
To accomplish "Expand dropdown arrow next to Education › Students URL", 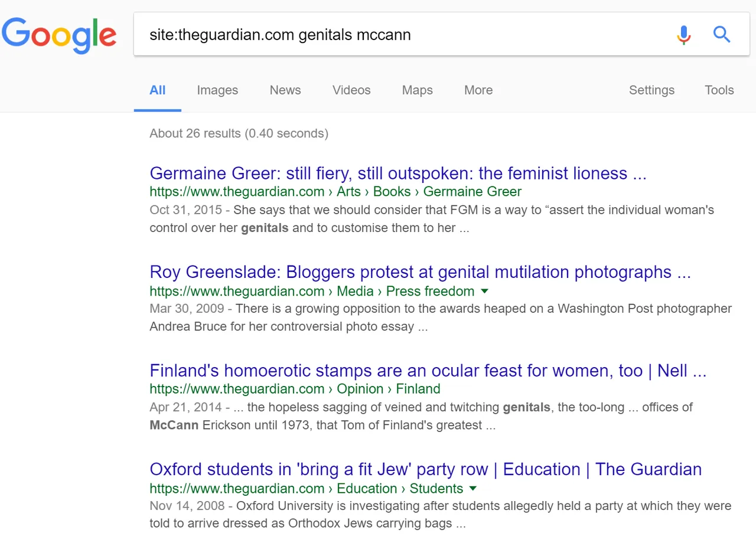I will pyautogui.click(x=472, y=488).
